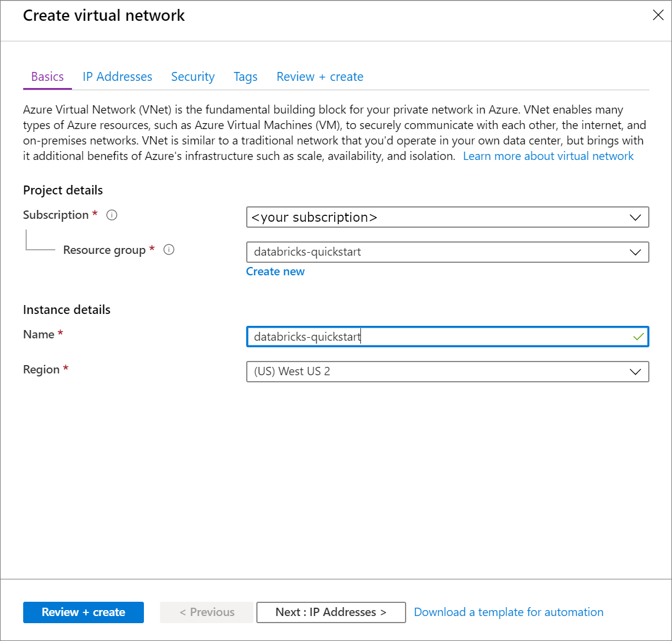
Task: Click the blue Review + create button
Action: click(84, 612)
